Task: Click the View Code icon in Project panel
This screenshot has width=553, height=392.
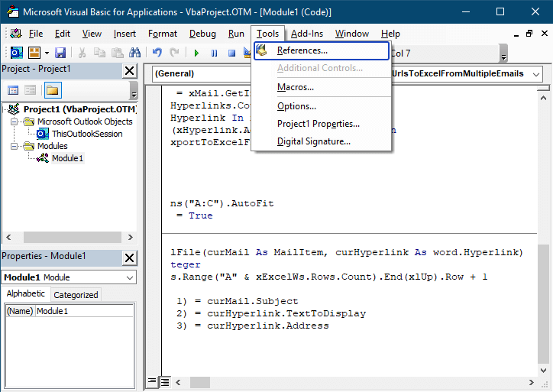Action: coord(13,90)
